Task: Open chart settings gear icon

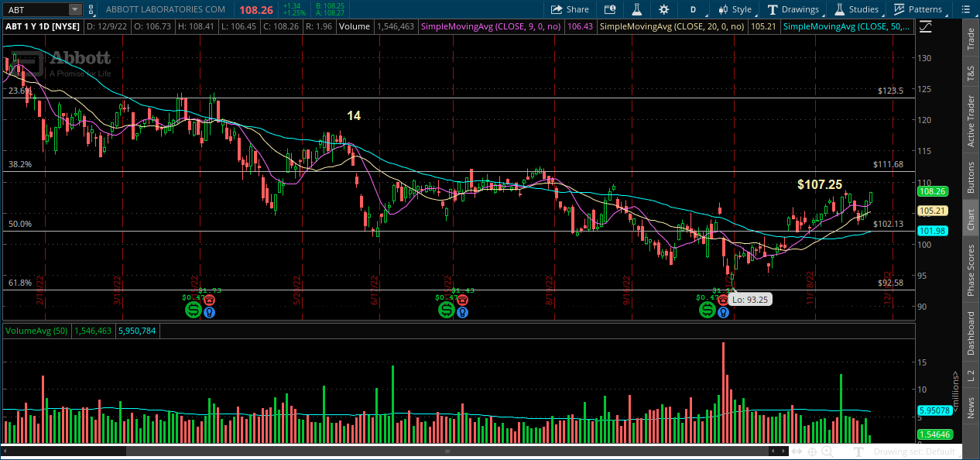Action: point(663,9)
